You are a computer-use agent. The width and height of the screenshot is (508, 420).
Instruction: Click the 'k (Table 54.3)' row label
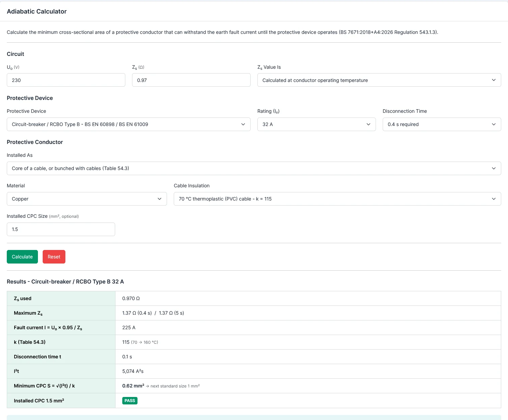29,342
